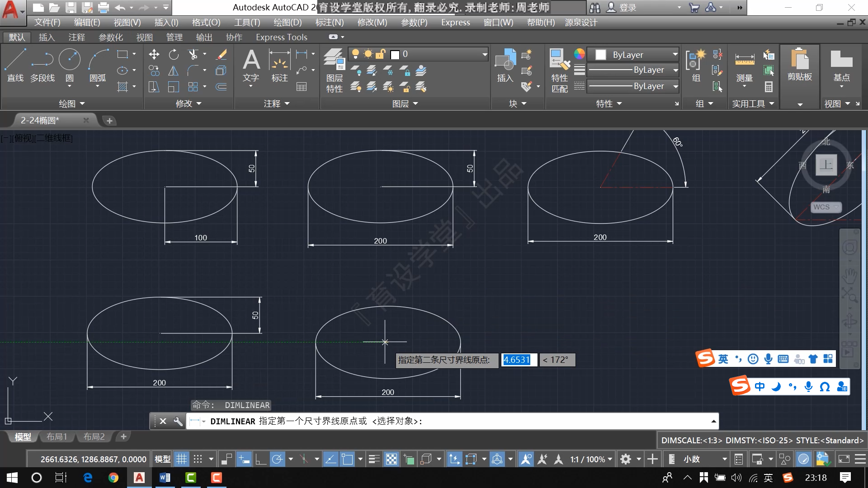Click the WCS button under ViewCube
The image size is (868, 488).
click(826, 207)
